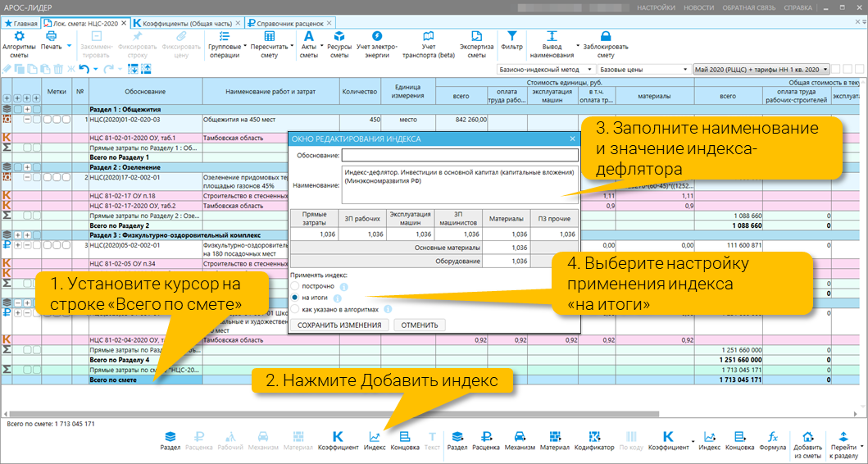Click Заблокировать смету lock icon
Viewport: 868px width, 464px height.
pos(606,37)
